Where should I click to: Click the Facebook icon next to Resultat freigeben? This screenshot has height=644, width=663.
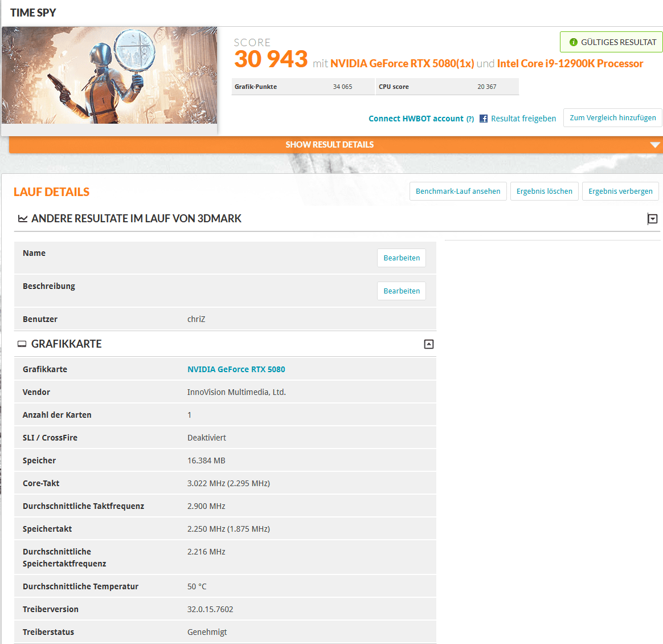(x=484, y=119)
